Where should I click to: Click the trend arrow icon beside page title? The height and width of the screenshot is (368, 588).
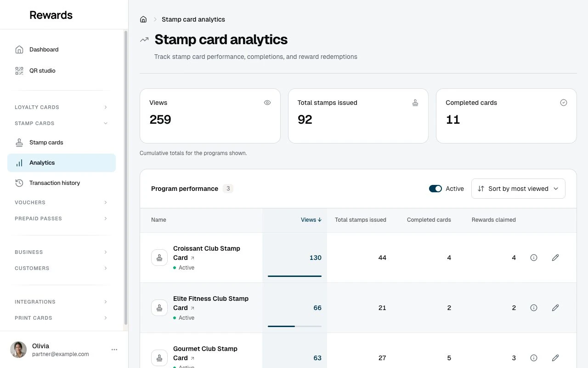144,40
